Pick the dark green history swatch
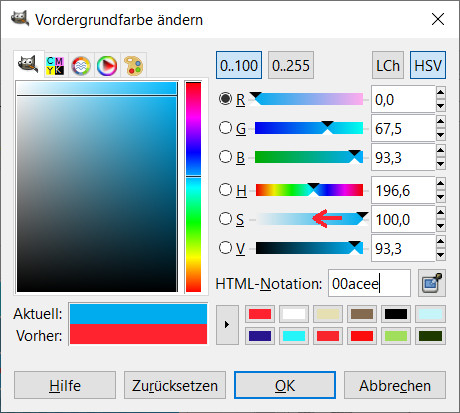The width and height of the screenshot is (460, 413). [x=430, y=336]
